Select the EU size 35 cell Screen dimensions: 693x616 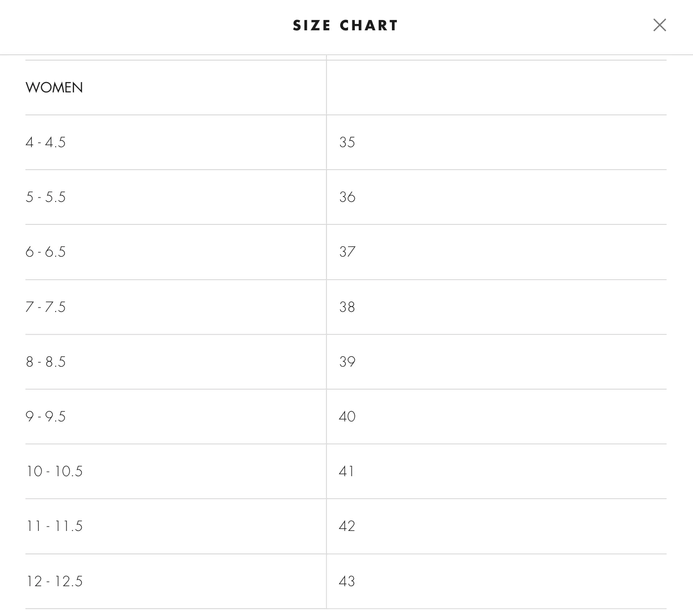pyautogui.click(x=497, y=142)
